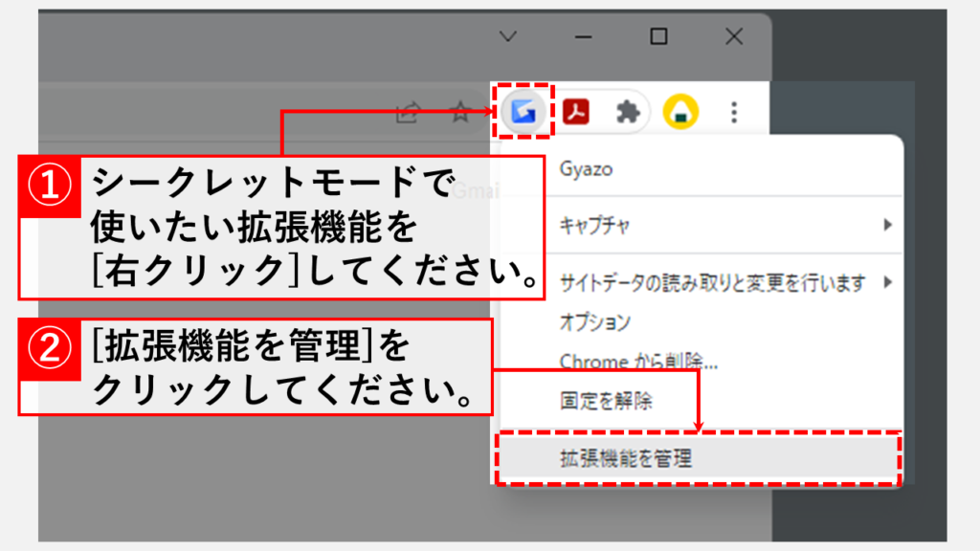Viewport: 980px width, 551px height.
Task: Open the Extensions puzzle piece menu
Action: click(x=628, y=112)
